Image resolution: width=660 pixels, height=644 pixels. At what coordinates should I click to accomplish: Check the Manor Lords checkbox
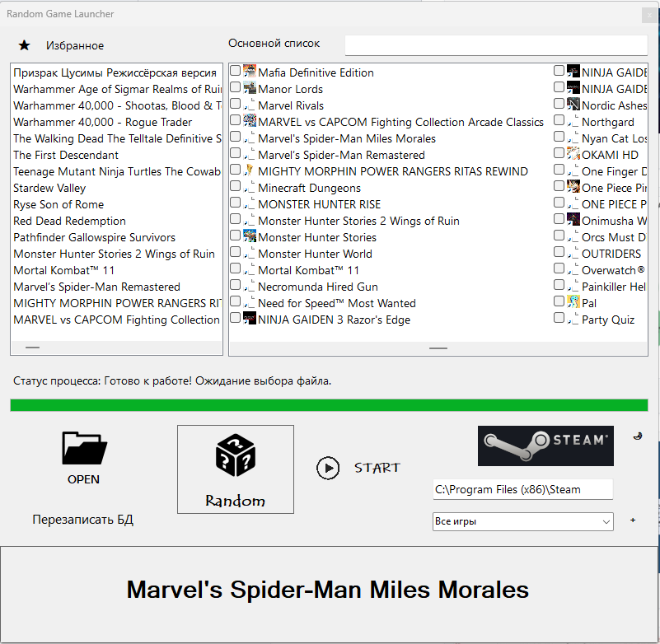coord(236,87)
